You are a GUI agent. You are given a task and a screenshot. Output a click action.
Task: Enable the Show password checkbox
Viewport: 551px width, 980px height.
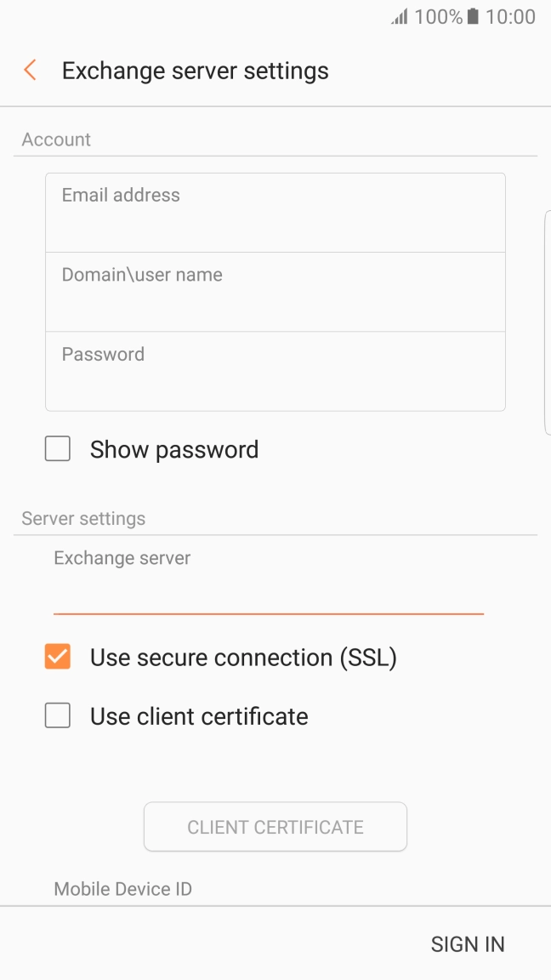point(57,448)
